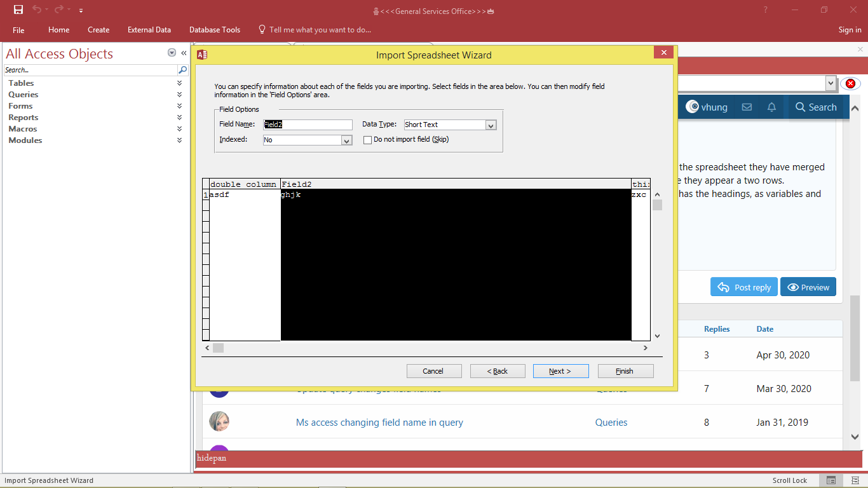Open the Microsoft Access Help question mark
The image size is (868, 488).
click(766, 10)
